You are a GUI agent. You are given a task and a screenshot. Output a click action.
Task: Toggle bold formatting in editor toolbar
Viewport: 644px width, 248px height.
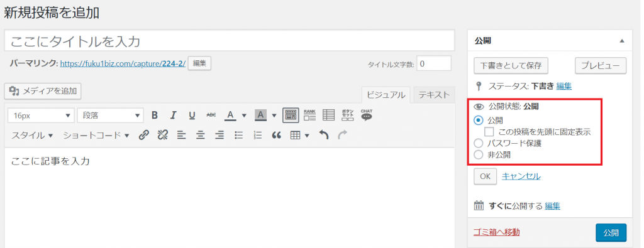(155, 115)
